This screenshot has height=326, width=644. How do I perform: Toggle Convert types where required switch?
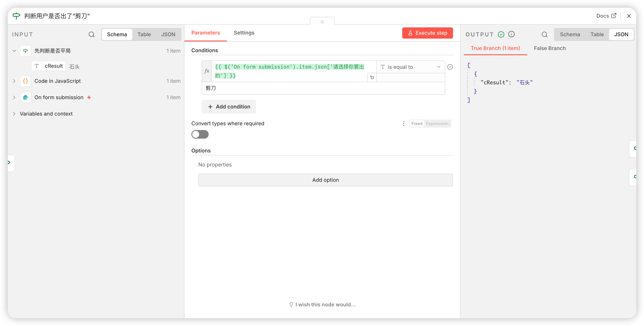pos(200,134)
